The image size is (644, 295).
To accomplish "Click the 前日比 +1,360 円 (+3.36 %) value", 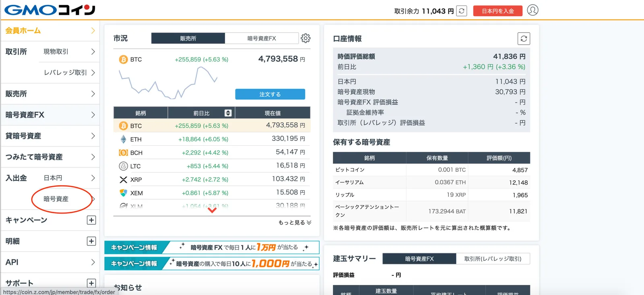I will [x=494, y=67].
